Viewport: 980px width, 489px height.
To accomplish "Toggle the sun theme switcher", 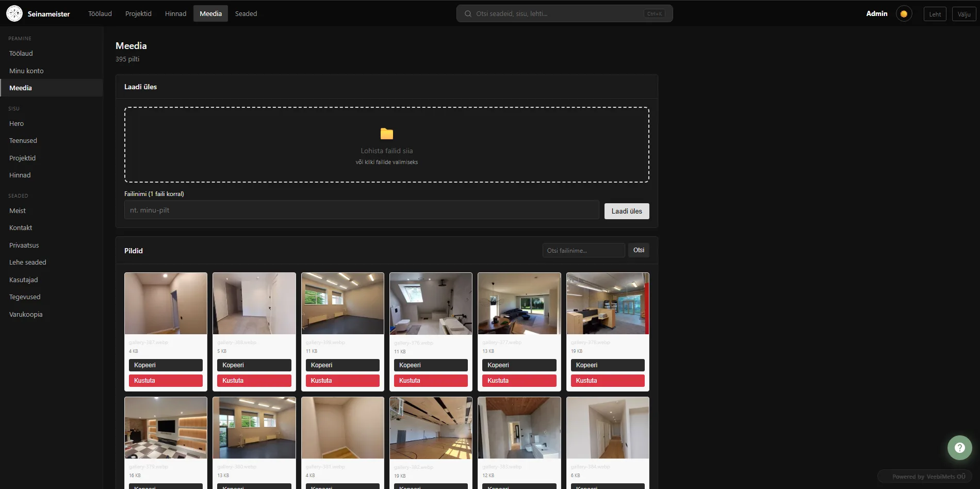I will pyautogui.click(x=904, y=14).
